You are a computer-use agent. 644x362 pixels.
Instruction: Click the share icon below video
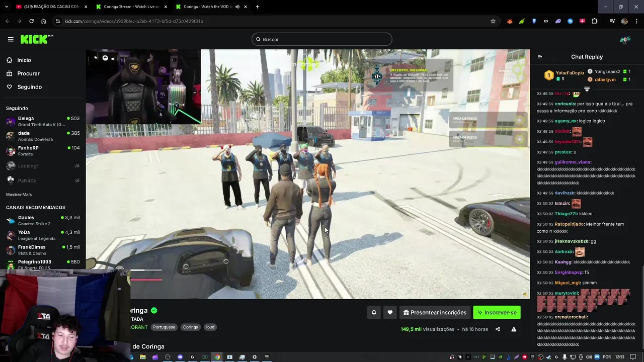coord(498,329)
